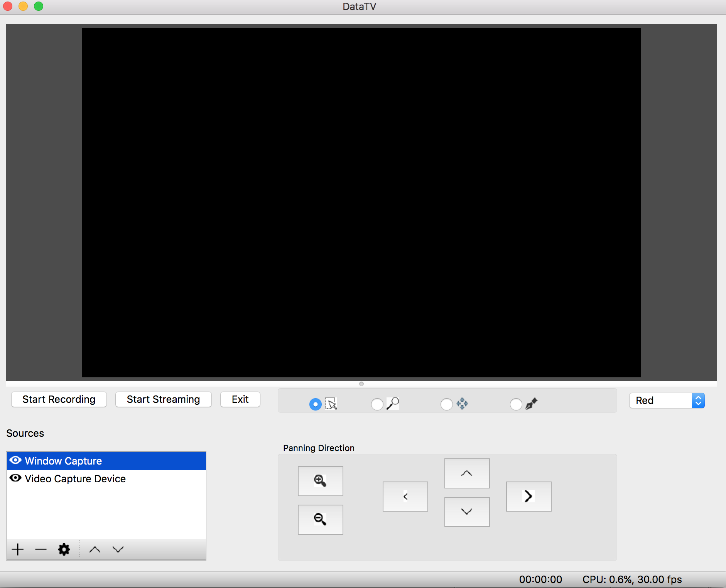Select the pen drawing tool radio button
The image size is (726, 588).
[x=516, y=404]
